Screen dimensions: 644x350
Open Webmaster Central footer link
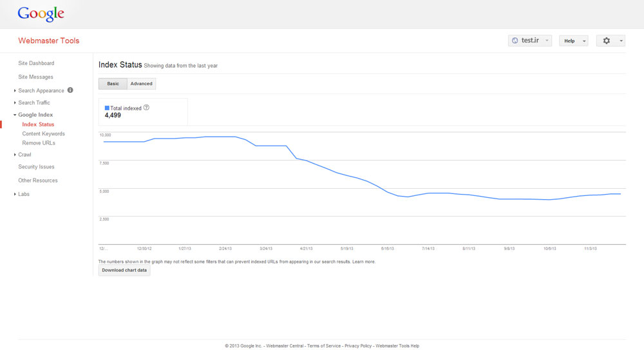285,346
